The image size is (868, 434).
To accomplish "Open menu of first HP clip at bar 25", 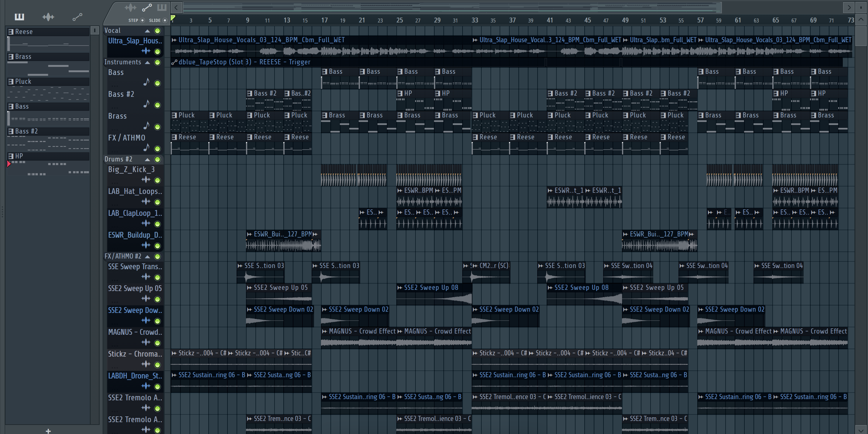I will point(400,93).
